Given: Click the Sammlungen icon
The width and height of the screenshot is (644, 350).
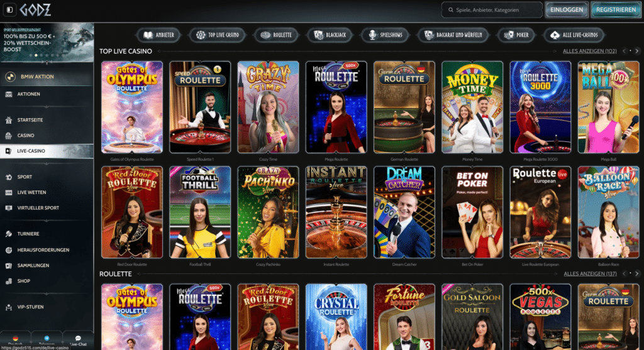Looking at the screenshot, I should click(x=9, y=266).
